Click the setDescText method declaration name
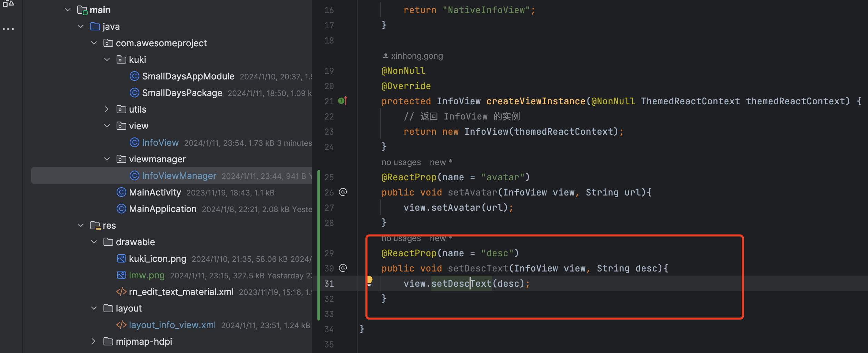The width and height of the screenshot is (868, 353). click(x=478, y=268)
